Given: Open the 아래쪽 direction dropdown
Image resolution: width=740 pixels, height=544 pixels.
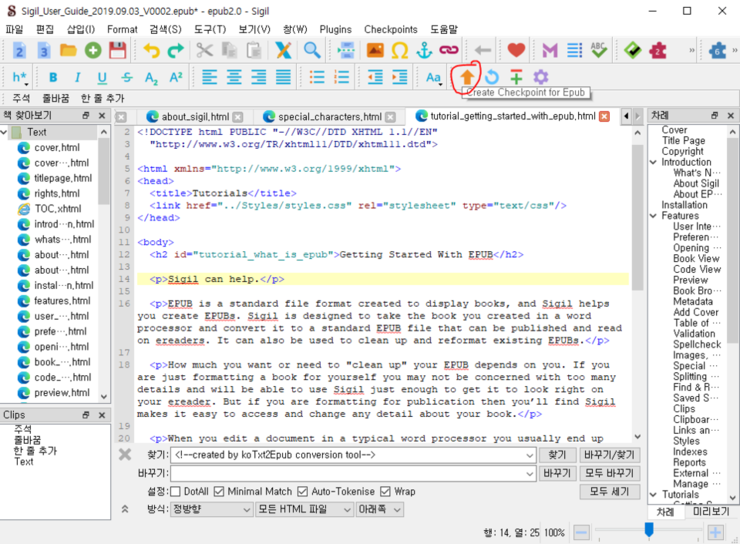Looking at the screenshot, I should tap(379, 510).
